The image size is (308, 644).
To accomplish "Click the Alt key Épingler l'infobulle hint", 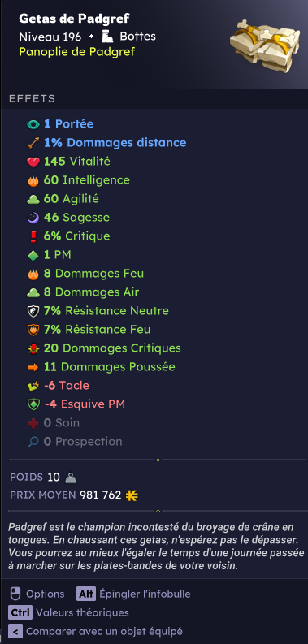I will tap(133, 594).
